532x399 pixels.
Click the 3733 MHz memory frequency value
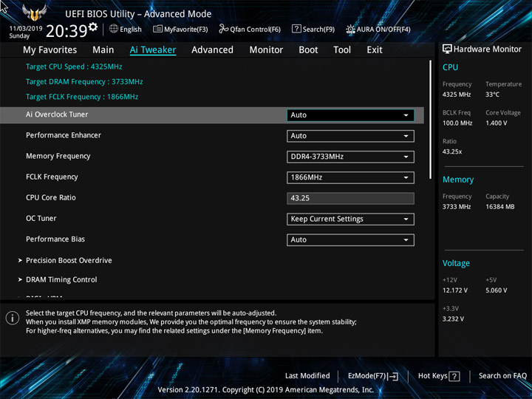pos(457,207)
